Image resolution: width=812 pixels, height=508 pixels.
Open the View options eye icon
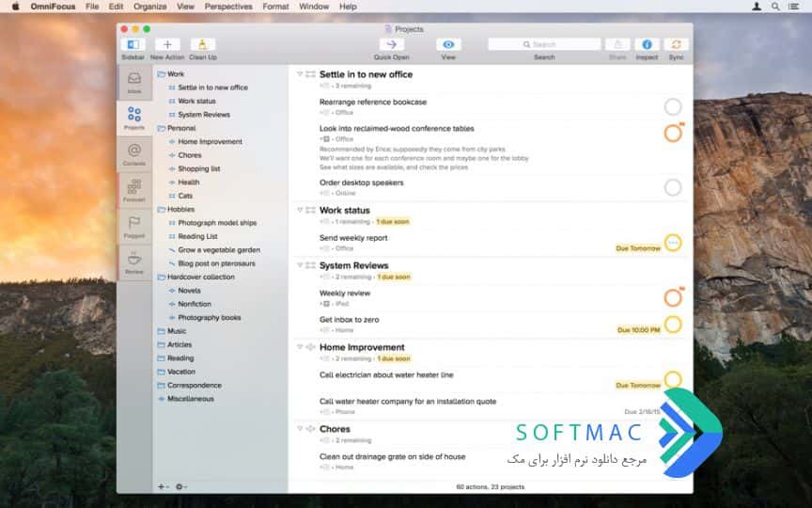[448, 44]
